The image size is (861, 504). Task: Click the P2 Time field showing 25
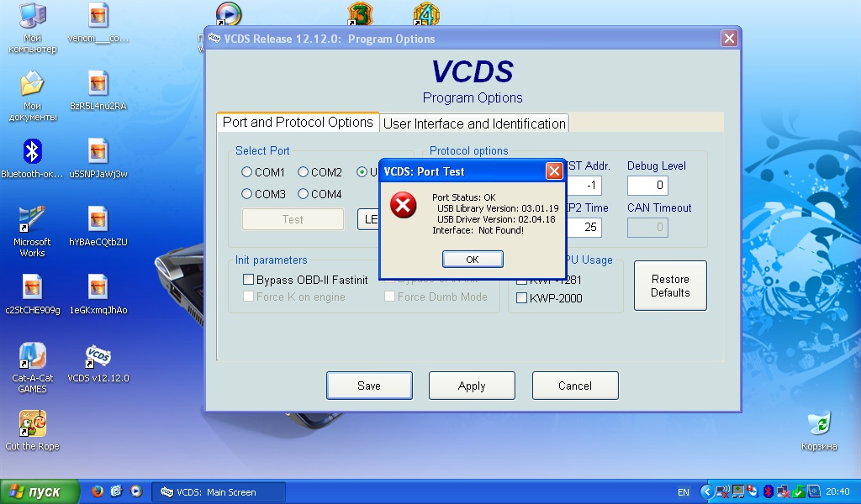584,227
